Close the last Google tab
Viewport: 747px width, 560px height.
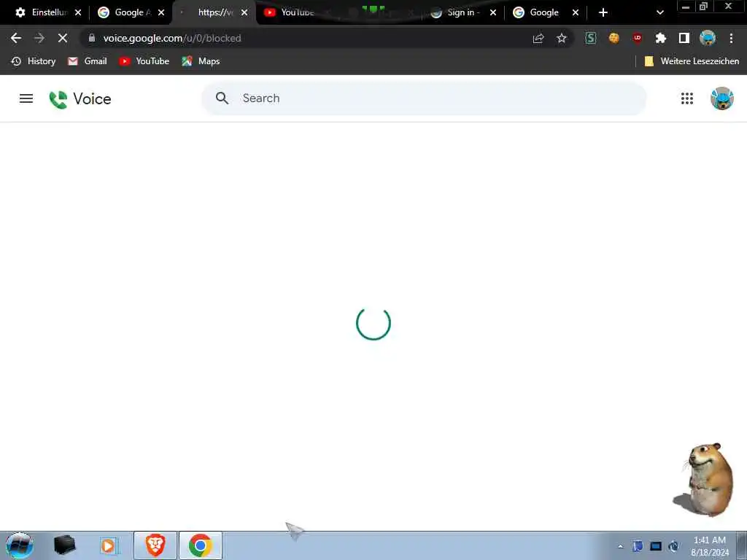click(576, 12)
